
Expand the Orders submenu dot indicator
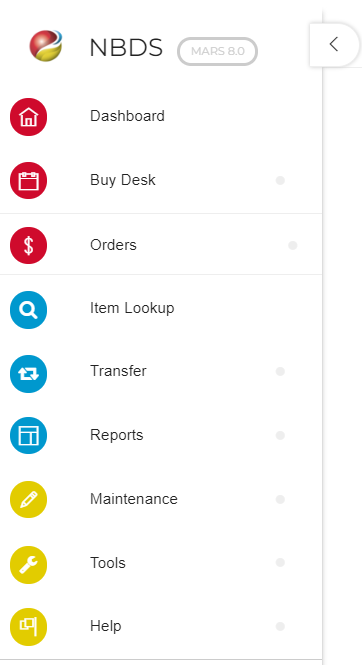292,245
